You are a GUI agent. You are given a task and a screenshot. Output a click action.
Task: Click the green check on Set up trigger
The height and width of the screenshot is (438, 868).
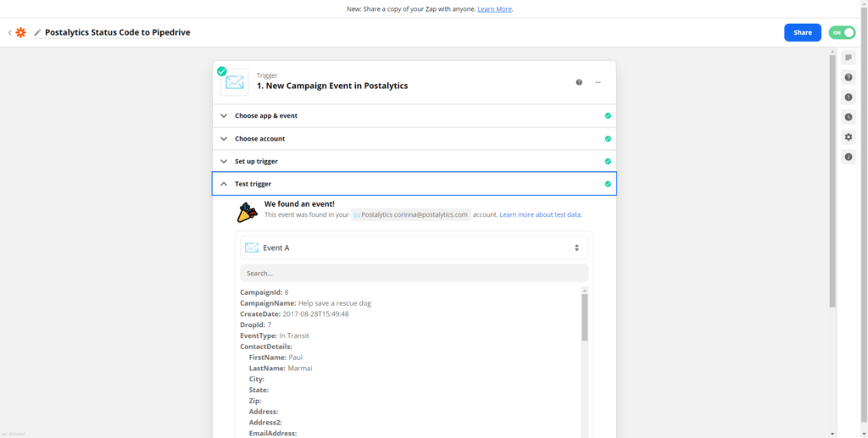click(x=608, y=162)
